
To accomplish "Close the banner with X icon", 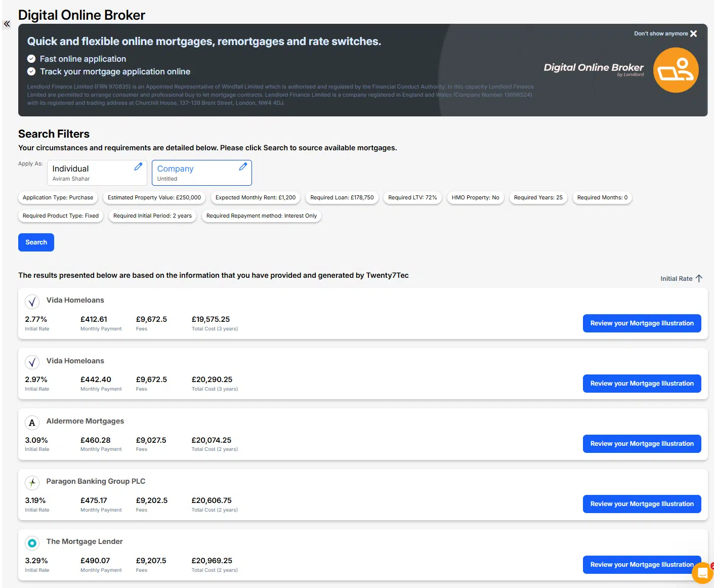I will [693, 33].
